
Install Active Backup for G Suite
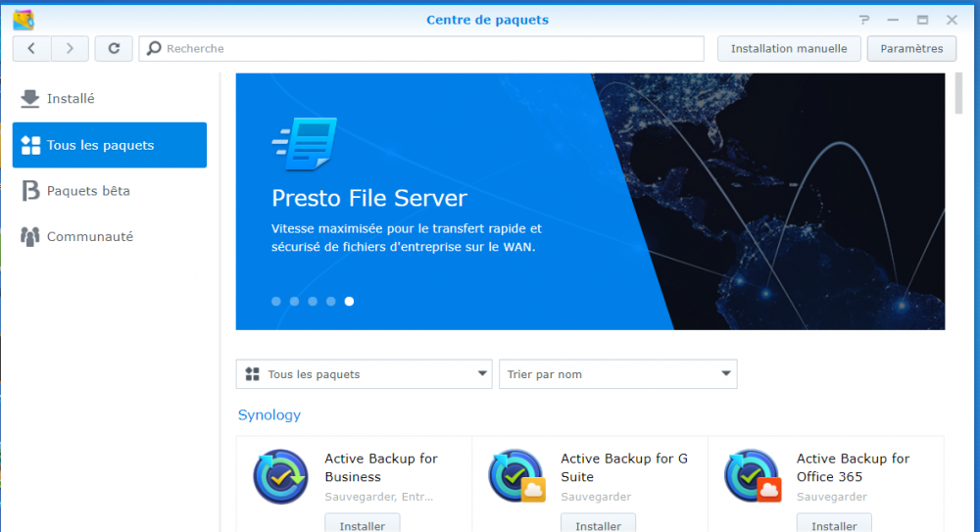pos(598,524)
